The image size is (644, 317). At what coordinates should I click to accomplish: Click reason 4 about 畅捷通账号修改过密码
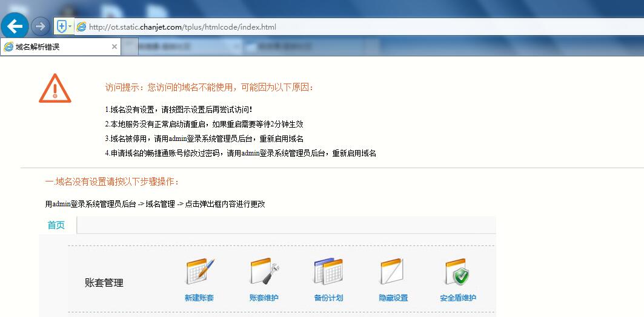click(x=241, y=154)
